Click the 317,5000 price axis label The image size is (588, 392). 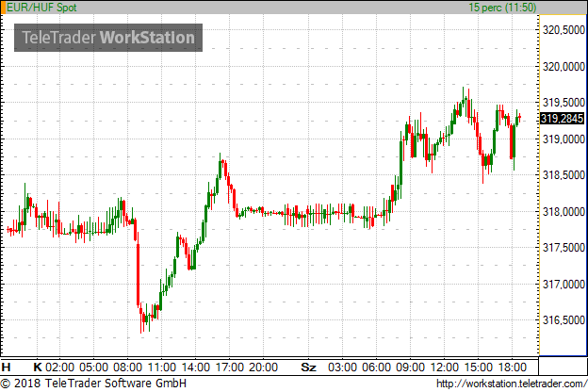[x=564, y=248]
